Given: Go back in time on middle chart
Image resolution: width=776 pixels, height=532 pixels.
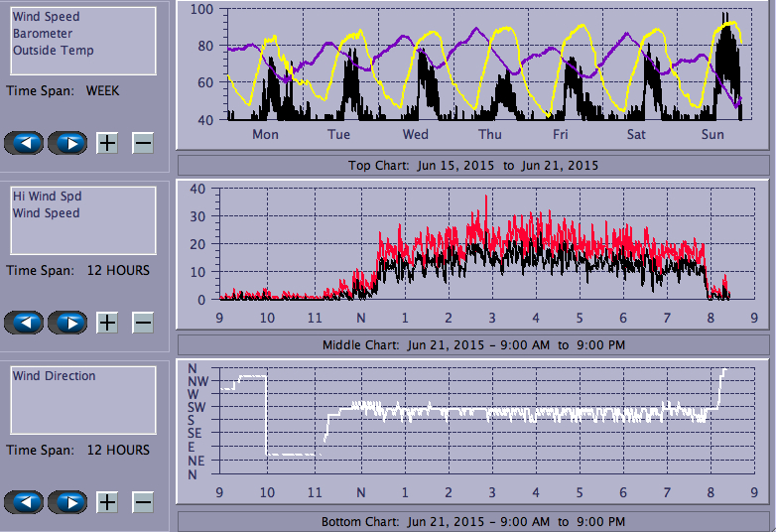Looking at the screenshot, I should (26, 323).
